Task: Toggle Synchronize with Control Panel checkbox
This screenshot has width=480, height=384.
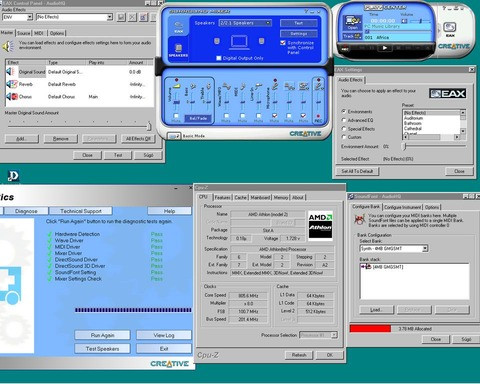Action: click(283, 43)
